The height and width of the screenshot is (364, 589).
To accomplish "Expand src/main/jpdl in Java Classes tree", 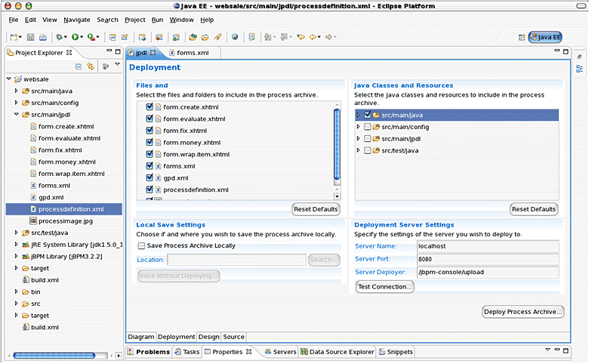I will click(x=359, y=139).
